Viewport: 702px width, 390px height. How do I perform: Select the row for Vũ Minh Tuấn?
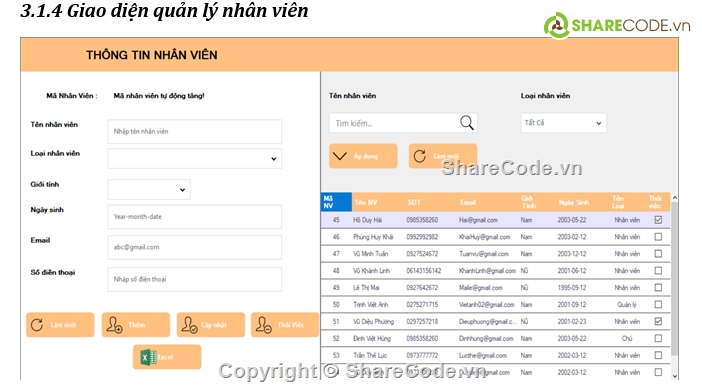click(496, 254)
